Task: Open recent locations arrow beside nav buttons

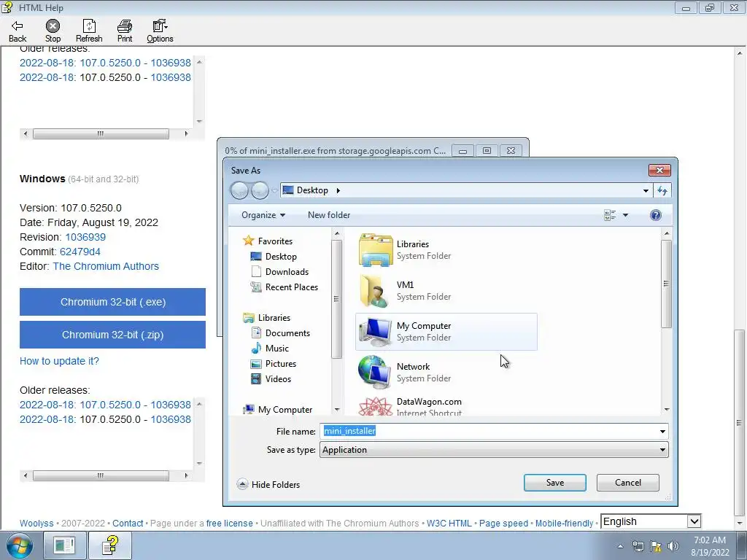Action: pyautogui.click(x=274, y=190)
